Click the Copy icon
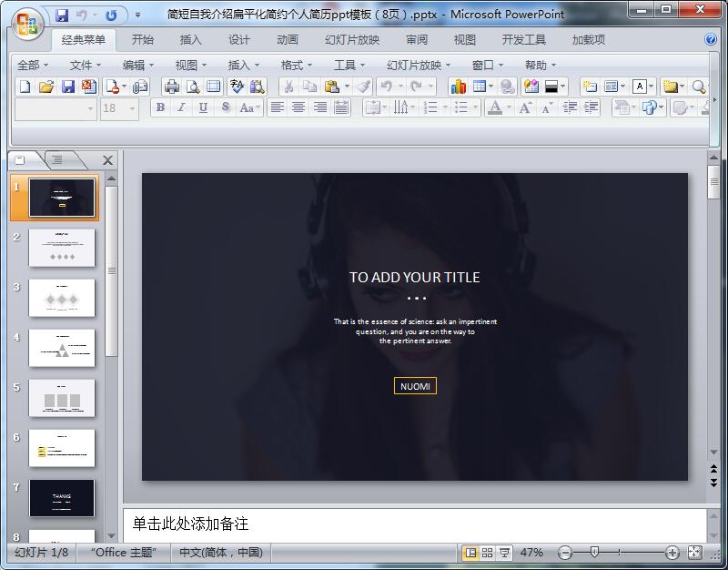The width and height of the screenshot is (728, 570). (309, 87)
